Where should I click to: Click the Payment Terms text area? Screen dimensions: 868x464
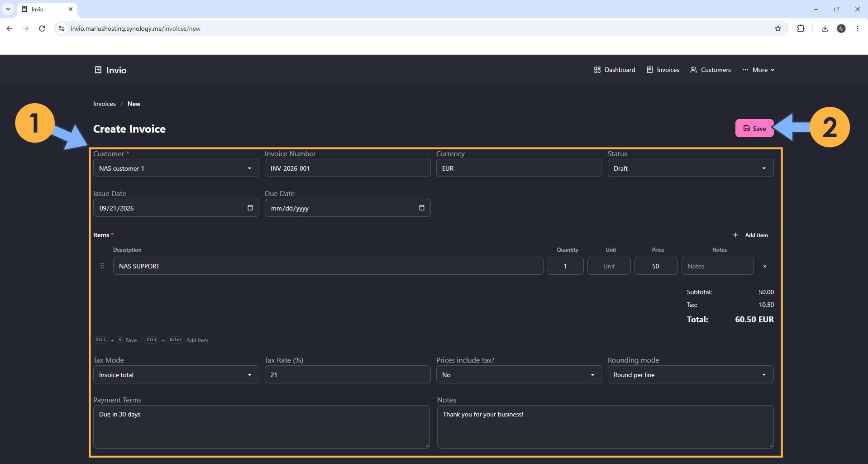pos(262,427)
